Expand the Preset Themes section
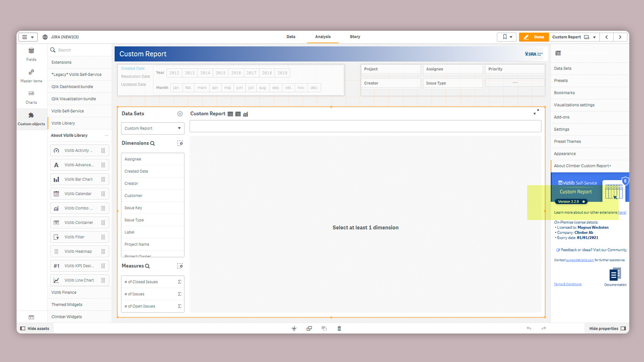This screenshot has width=644, height=362. pos(590,141)
